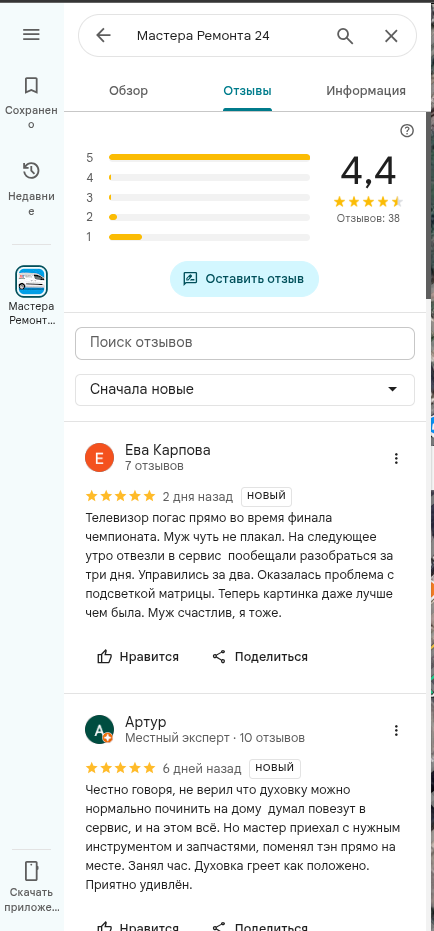The height and width of the screenshot is (931, 434).
Task: Click the 6 дней назад timestamp
Action: click(202, 768)
